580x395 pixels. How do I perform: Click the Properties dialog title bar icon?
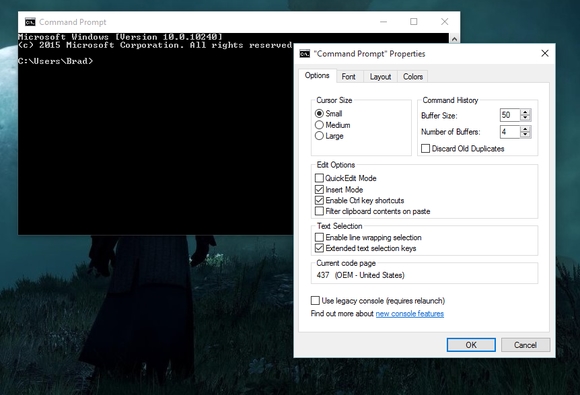[x=305, y=54]
